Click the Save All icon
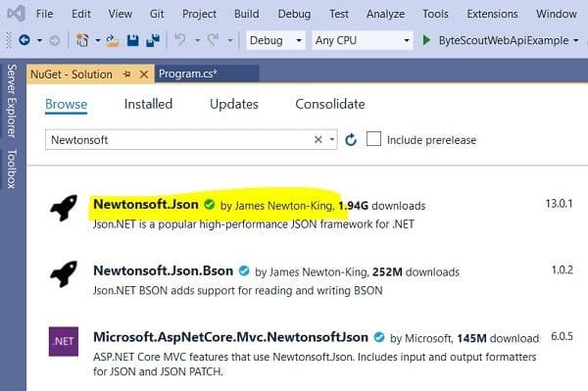 click(153, 40)
